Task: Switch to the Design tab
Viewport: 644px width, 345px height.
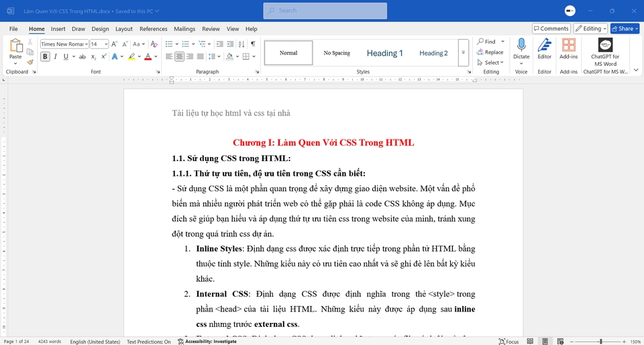Action: pyautogui.click(x=100, y=29)
